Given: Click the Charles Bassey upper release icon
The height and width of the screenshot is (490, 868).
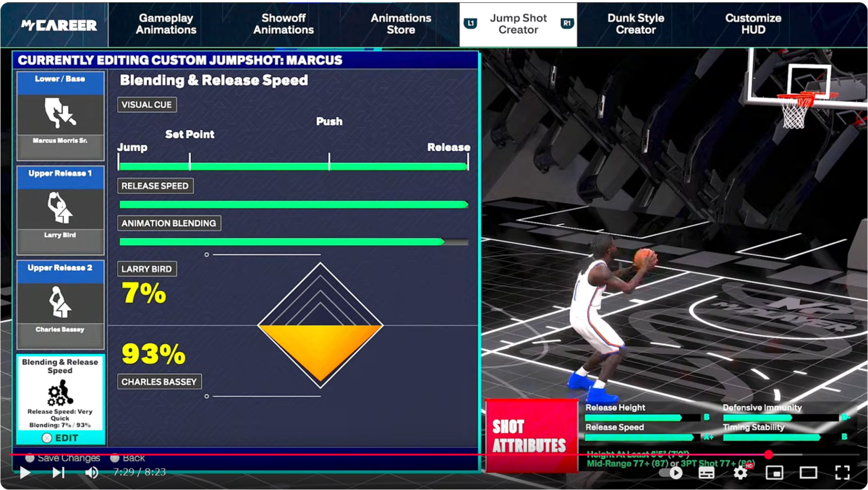Looking at the screenshot, I should point(60,303).
